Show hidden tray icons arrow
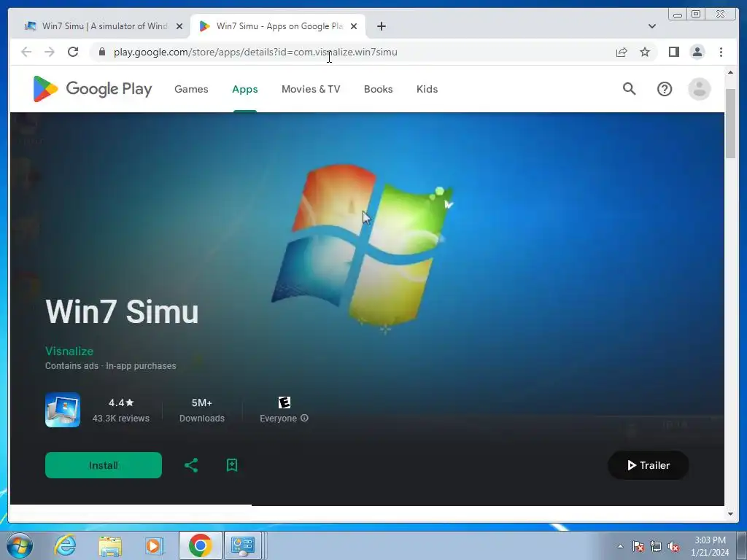747x560 pixels. pos(620,546)
